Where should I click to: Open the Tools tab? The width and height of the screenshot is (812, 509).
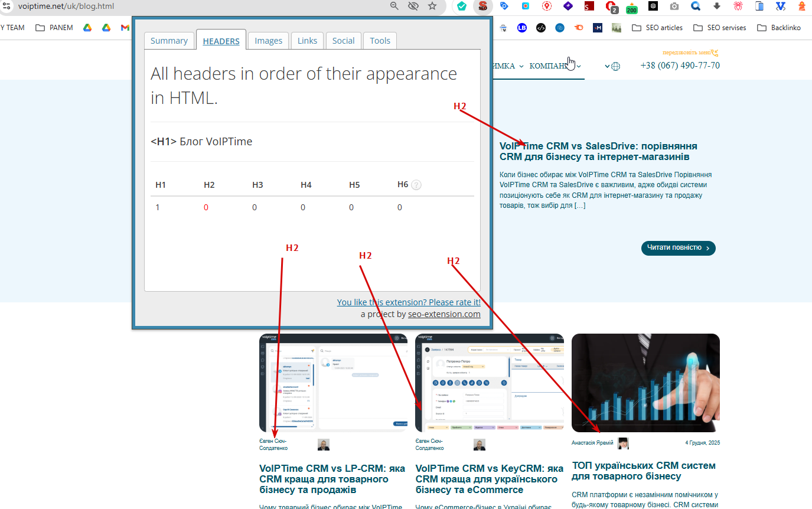click(x=380, y=41)
